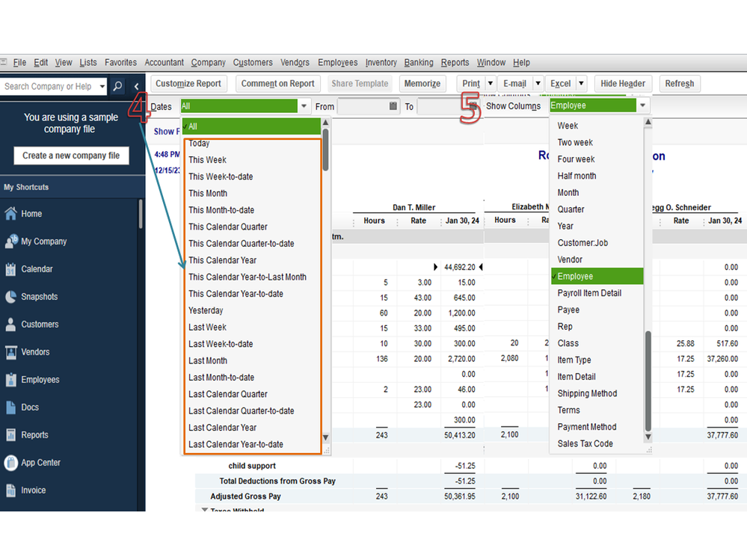Open the Docs shortcut
Image resolution: width=747 pixels, height=560 pixels.
pos(30,407)
